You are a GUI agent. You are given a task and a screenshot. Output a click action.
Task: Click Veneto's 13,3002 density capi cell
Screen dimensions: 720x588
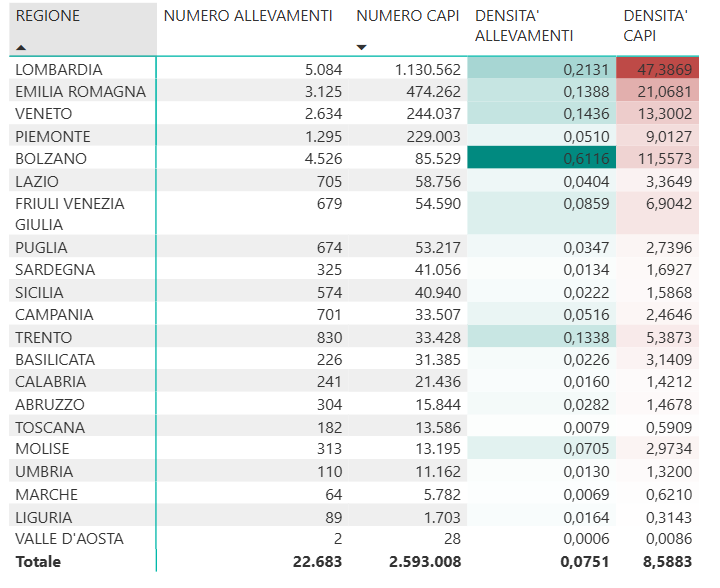coord(654,114)
